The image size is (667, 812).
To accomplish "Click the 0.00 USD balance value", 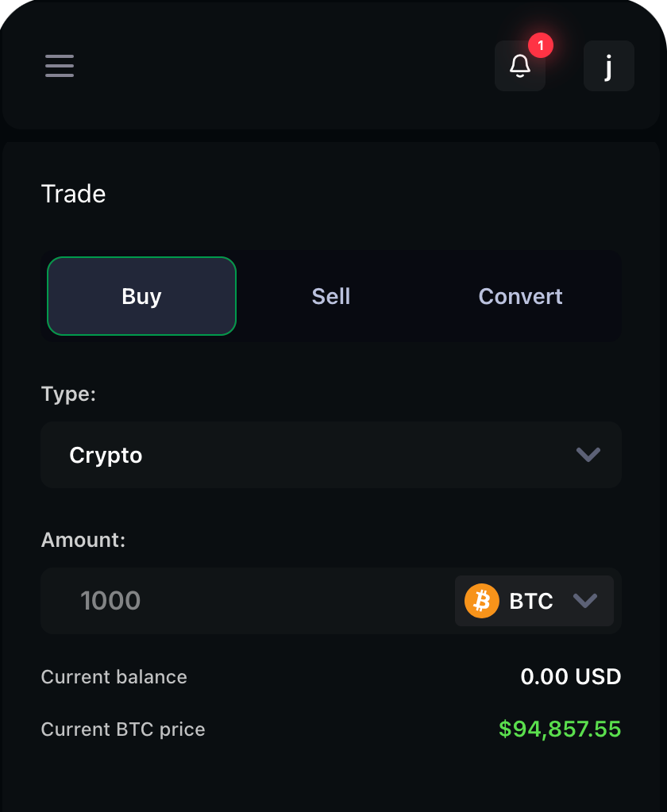I will point(570,677).
